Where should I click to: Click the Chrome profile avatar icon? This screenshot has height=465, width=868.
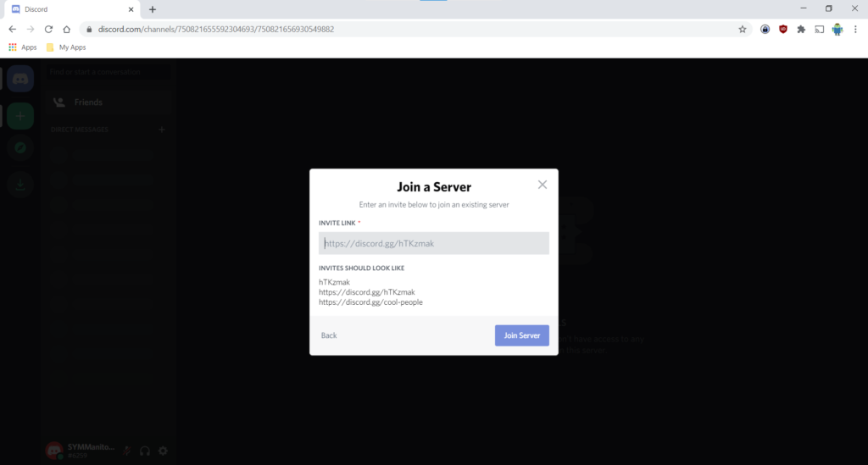(837, 30)
